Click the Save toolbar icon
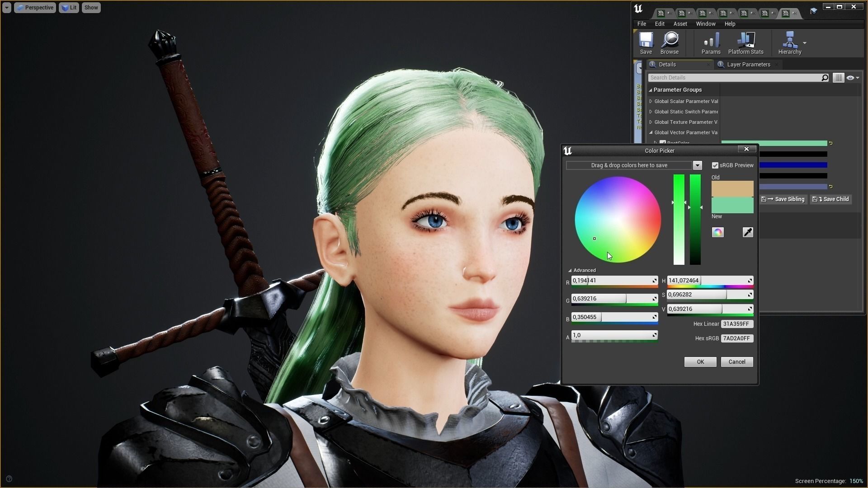The width and height of the screenshot is (868, 488). [646, 43]
